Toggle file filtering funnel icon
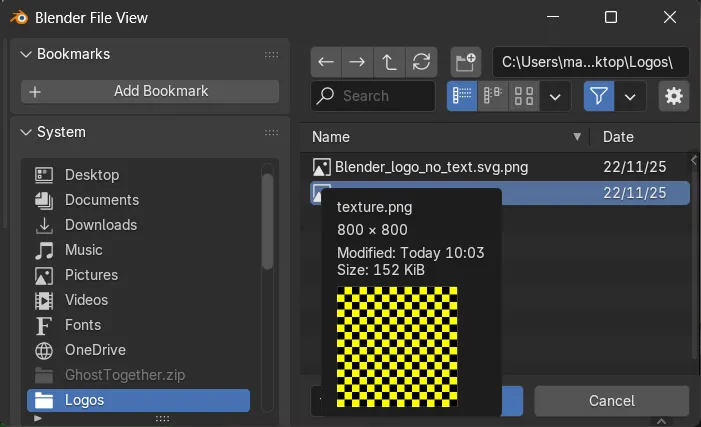 599,96
